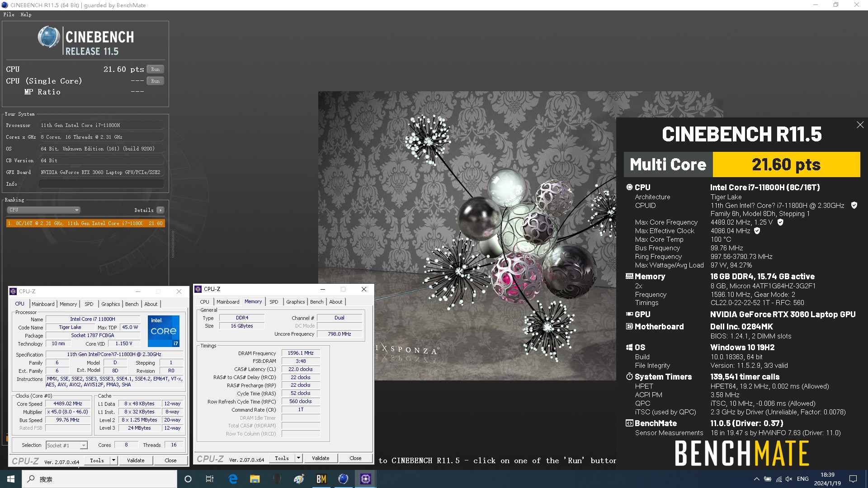Open File Explorer from the taskbar

(255, 479)
